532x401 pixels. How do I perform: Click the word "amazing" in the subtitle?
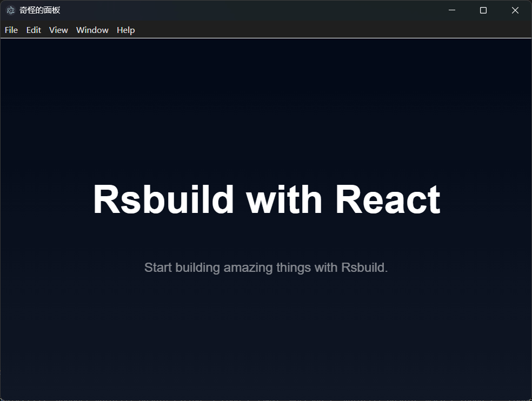click(x=248, y=268)
